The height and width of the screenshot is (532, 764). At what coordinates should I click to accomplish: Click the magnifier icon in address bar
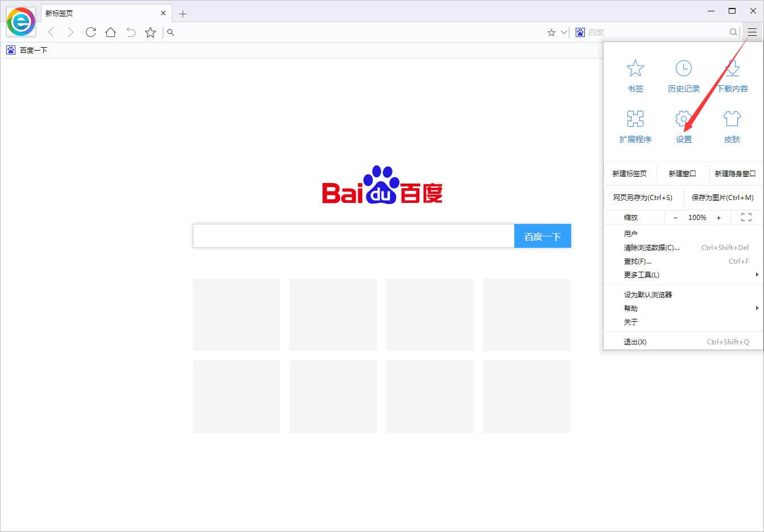point(171,32)
